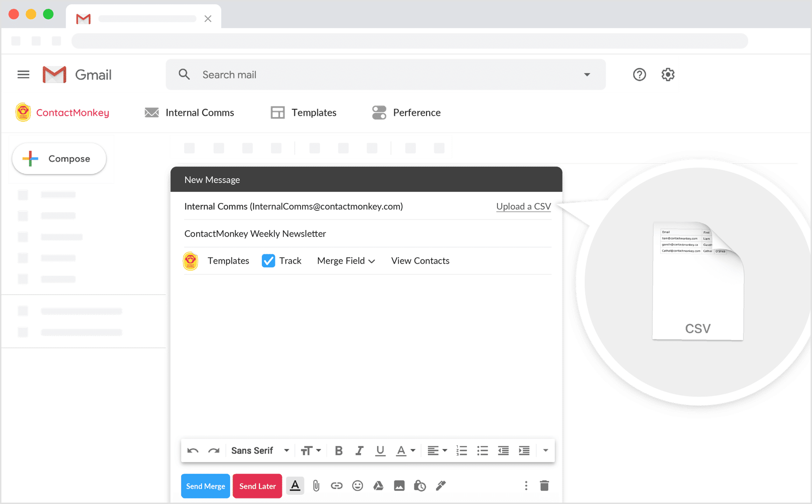Click the Send Merge button

[205, 486]
